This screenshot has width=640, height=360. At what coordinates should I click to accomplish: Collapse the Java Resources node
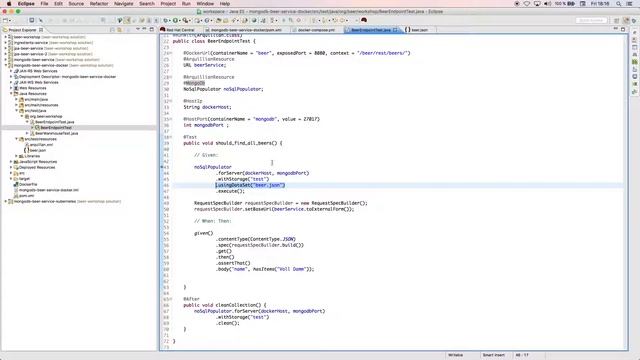click(11, 93)
